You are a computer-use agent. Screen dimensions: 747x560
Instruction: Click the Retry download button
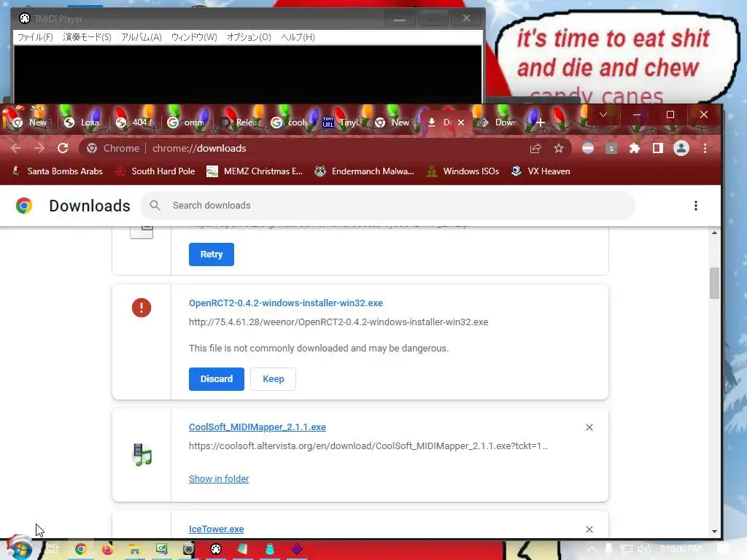(x=211, y=254)
